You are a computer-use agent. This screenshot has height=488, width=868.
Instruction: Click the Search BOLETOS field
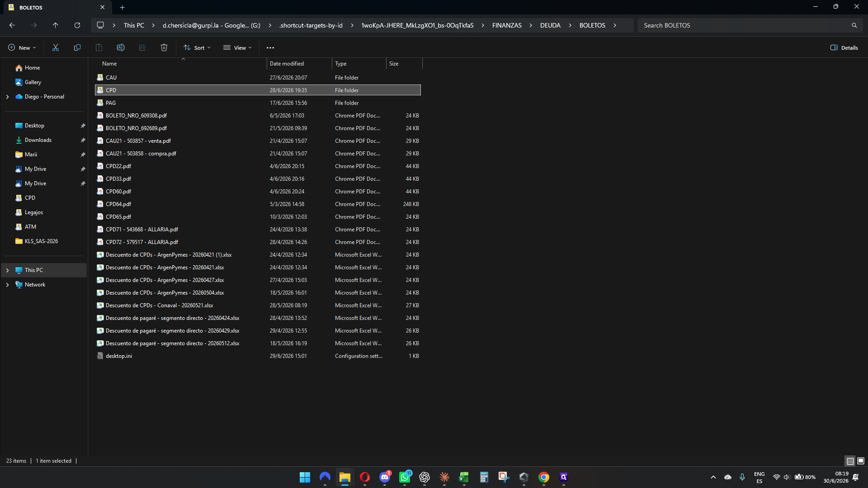click(x=746, y=25)
